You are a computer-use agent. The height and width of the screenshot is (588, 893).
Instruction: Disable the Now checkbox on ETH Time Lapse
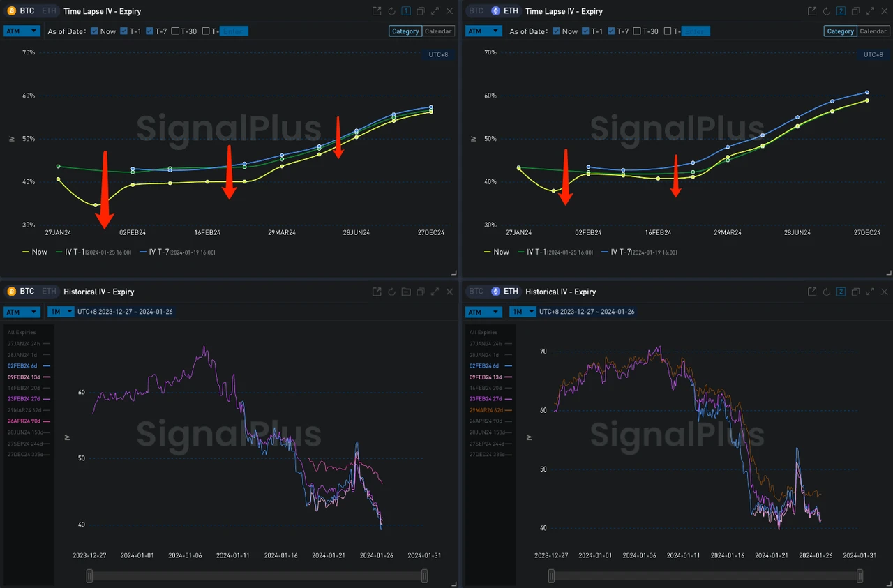[557, 31]
